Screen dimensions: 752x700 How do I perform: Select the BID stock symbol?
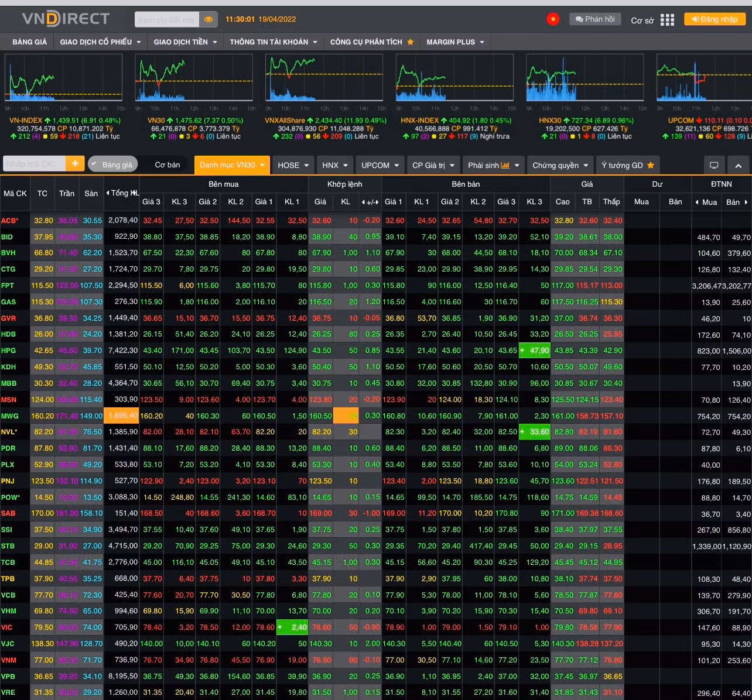click(7, 237)
